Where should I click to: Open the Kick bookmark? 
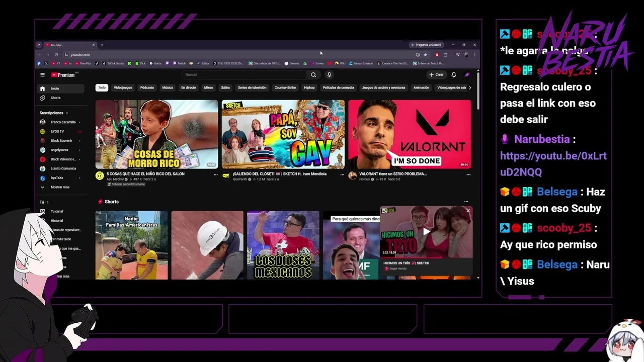140,63
